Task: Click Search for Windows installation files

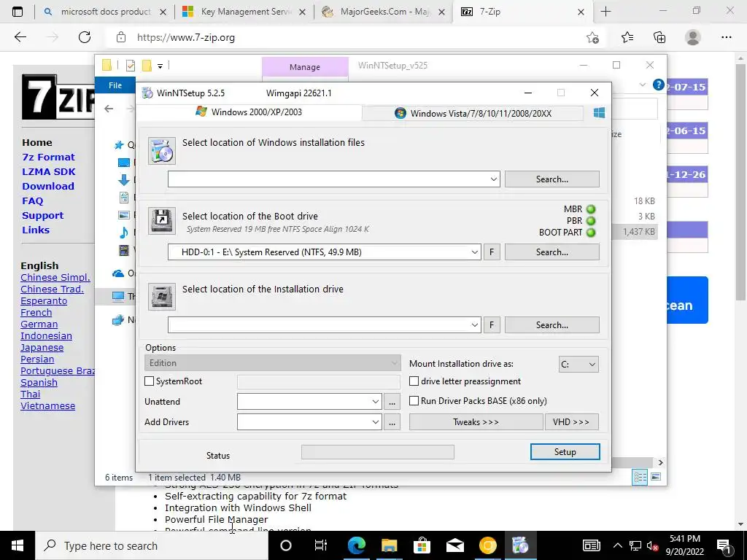Action: click(x=552, y=179)
